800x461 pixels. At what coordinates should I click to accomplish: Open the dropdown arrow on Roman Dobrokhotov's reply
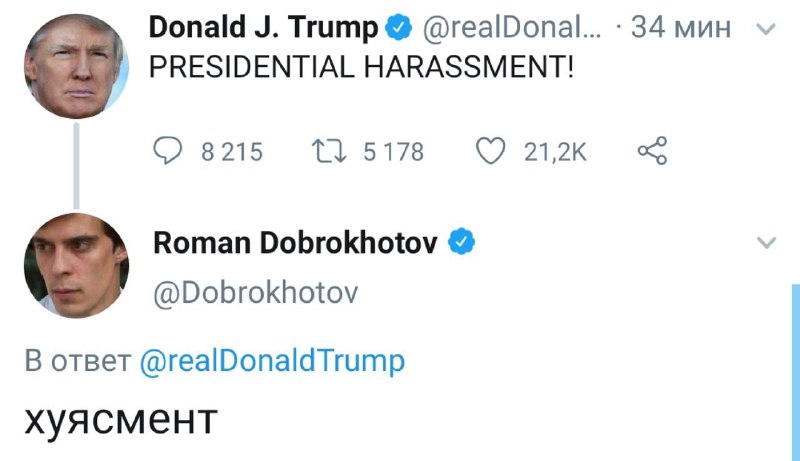[x=766, y=243]
